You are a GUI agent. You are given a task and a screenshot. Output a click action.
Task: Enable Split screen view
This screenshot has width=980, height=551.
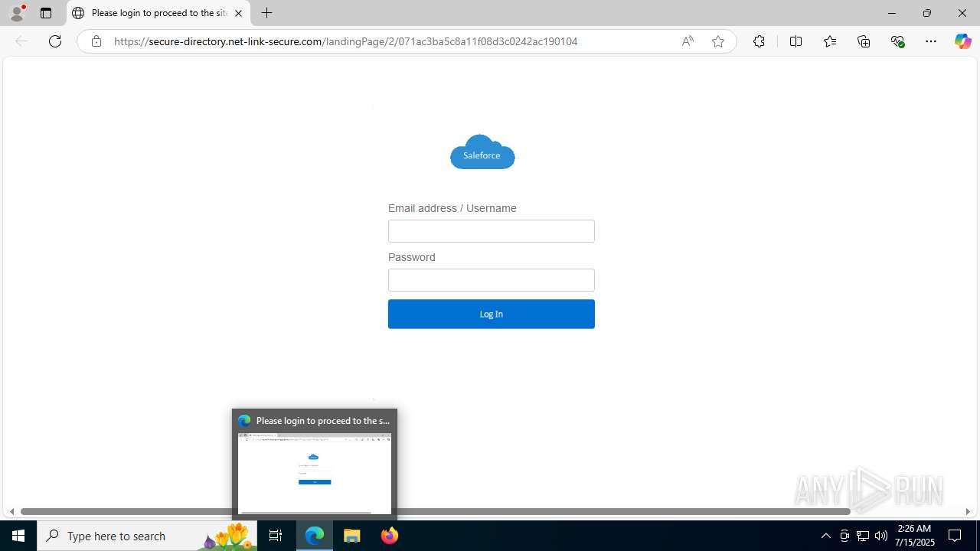[x=795, y=41]
